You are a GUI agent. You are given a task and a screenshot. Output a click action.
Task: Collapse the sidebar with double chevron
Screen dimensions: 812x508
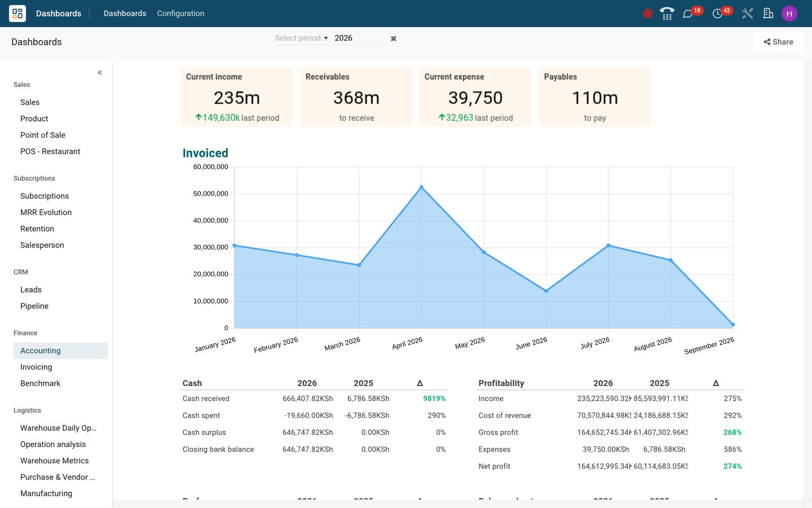(100, 73)
